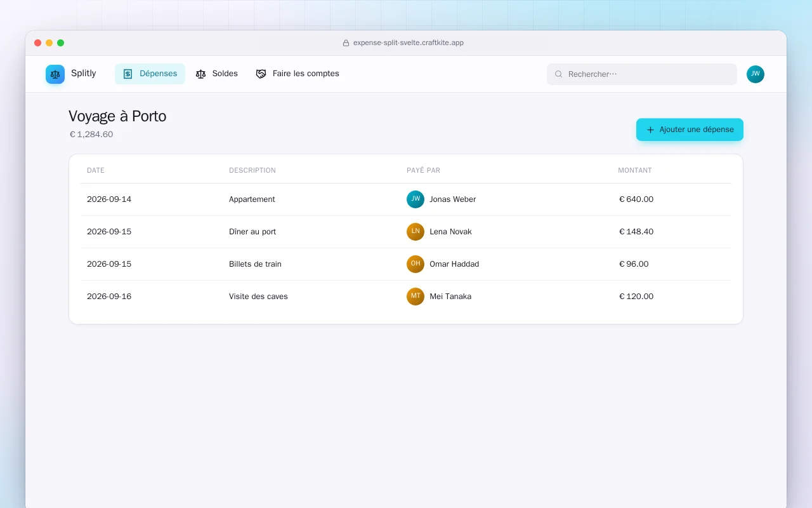The image size is (812, 508).
Task: Switch to the Soldes tab
Action: coord(216,74)
